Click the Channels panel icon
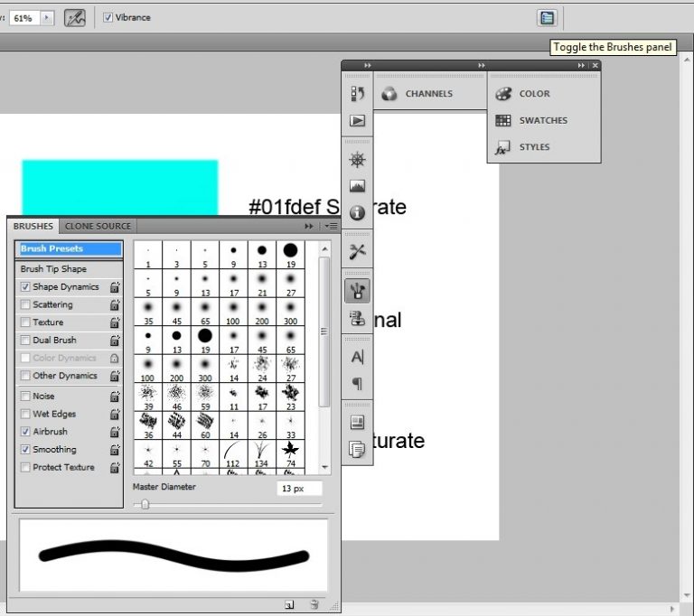This screenshot has height=616, width=694. pos(389,94)
